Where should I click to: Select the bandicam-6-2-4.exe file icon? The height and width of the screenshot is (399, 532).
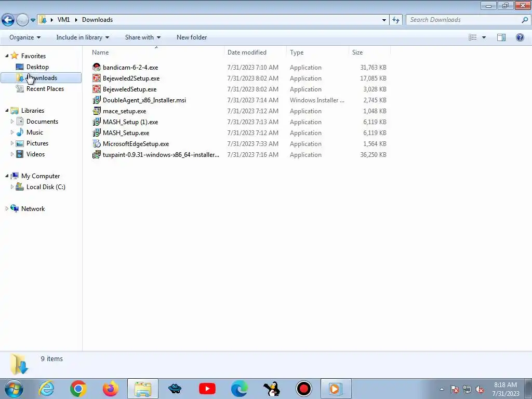[97, 67]
